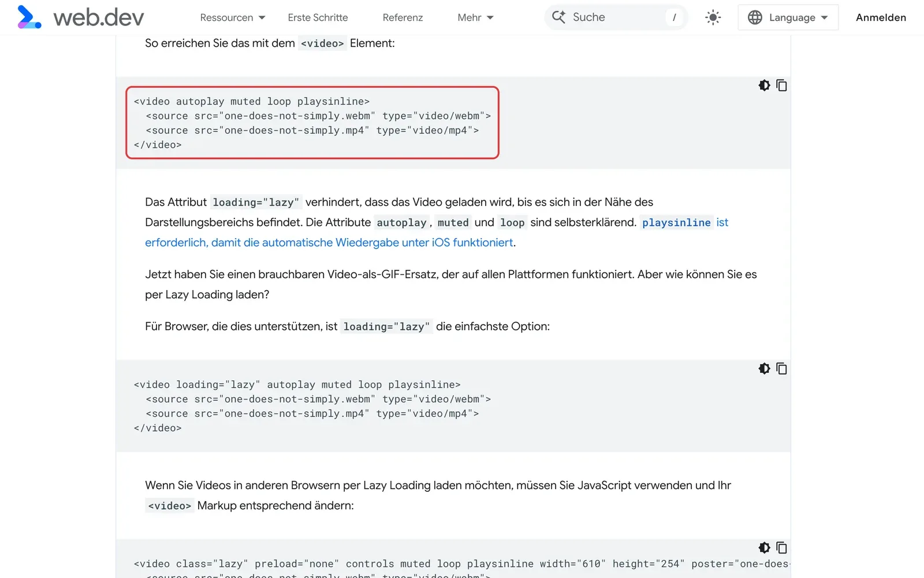The image size is (924, 578).
Task: Click the web.dev logo icon
Action: tap(29, 17)
